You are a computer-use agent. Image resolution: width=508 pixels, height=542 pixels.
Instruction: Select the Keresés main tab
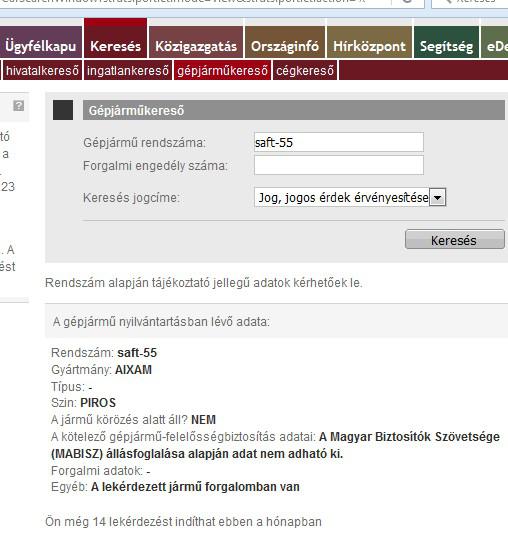coord(115,39)
